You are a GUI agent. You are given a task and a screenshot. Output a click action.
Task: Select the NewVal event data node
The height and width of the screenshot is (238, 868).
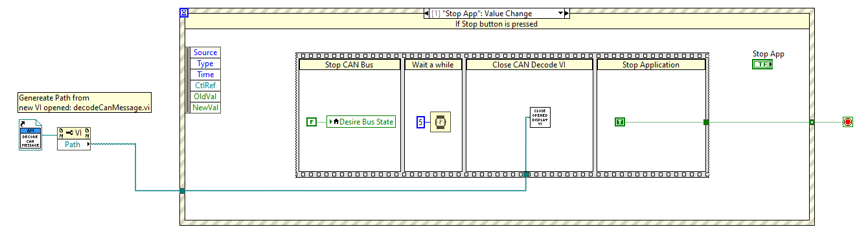click(x=205, y=108)
